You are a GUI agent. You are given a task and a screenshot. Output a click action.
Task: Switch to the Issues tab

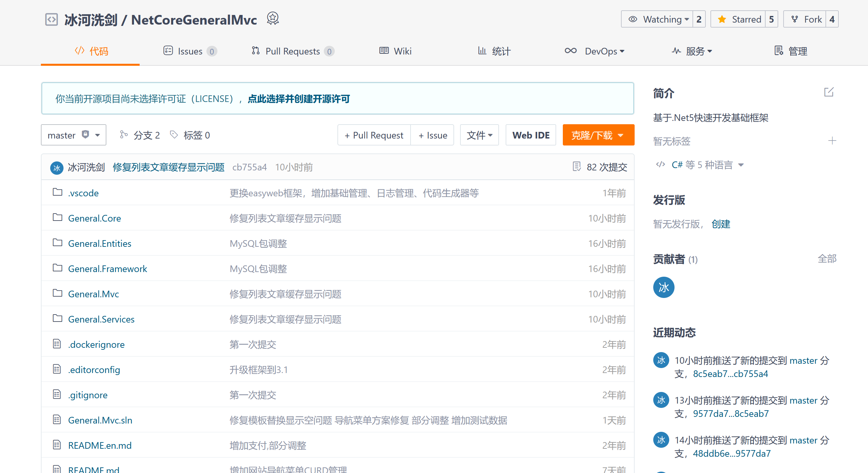[190, 51]
